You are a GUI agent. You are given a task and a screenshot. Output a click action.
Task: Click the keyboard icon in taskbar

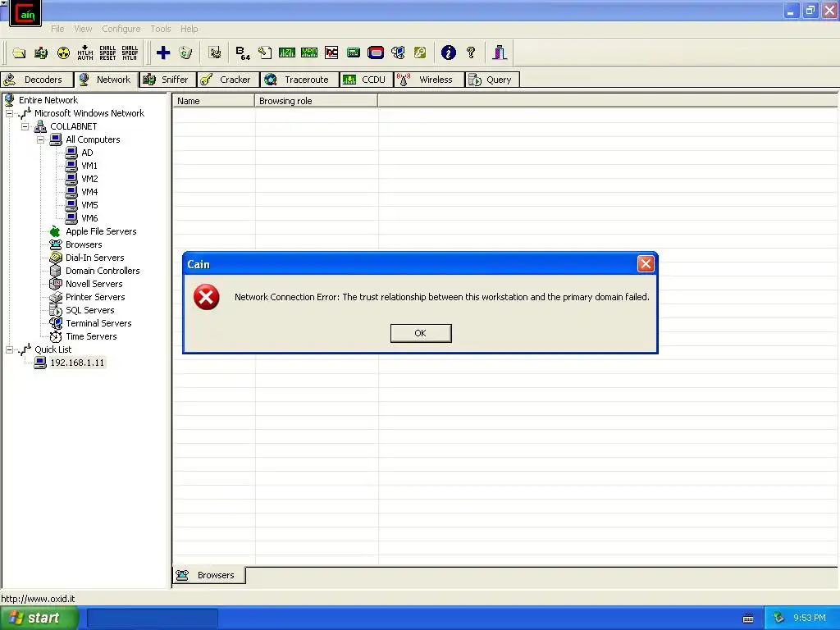[748, 619]
